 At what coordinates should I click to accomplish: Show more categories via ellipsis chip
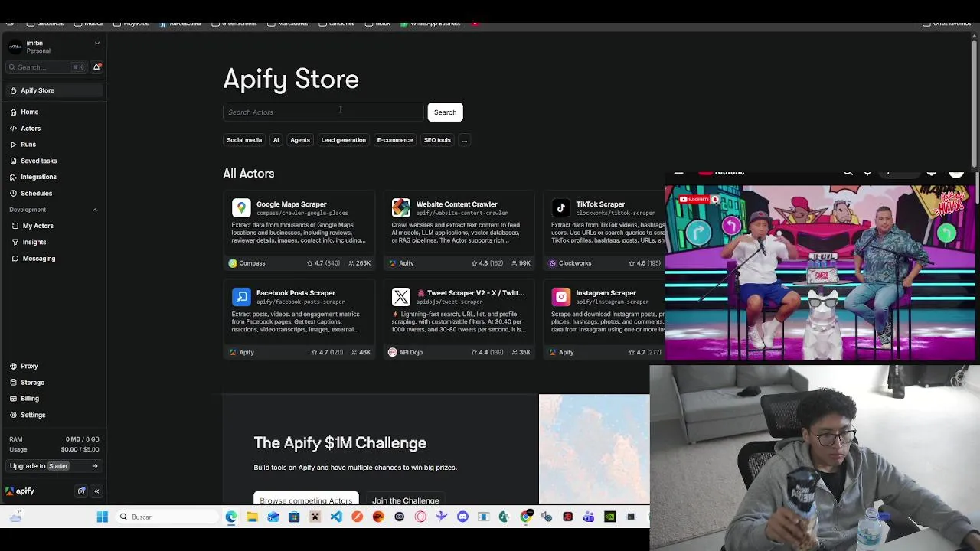[464, 140]
